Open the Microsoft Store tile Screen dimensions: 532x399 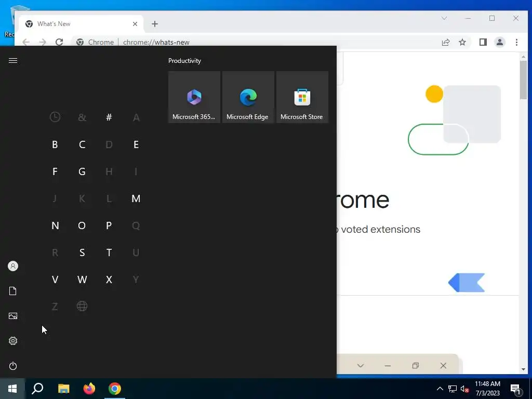(x=302, y=97)
